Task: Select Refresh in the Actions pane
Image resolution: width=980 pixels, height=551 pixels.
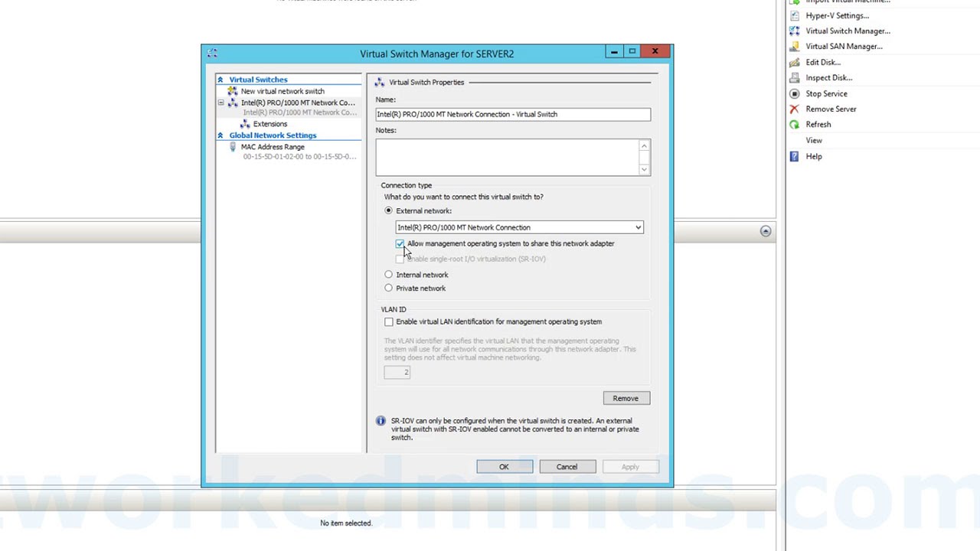Action: [x=818, y=124]
